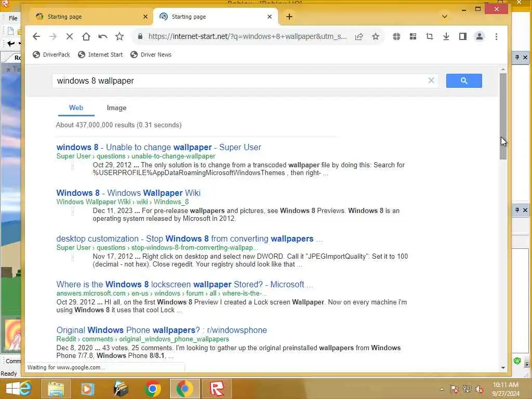Open Roblox Studio from the taskbar
The width and height of the screenshot is (532, 399).
tap(217, 389)
